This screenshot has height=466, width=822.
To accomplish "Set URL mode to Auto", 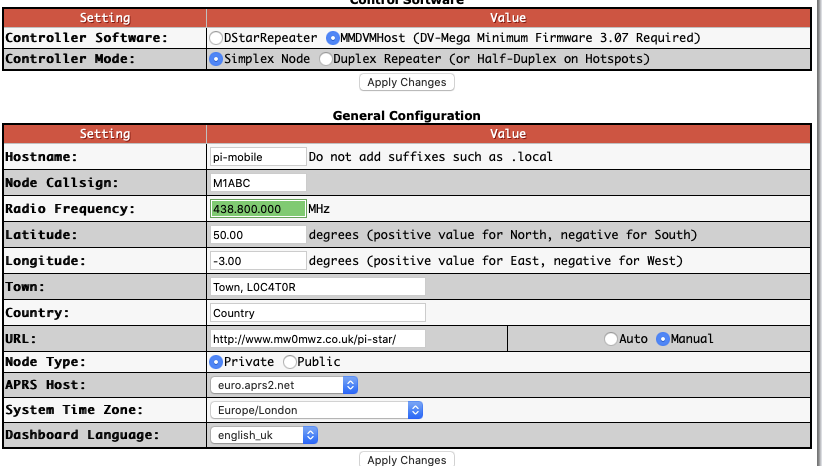I will (611, 339).
